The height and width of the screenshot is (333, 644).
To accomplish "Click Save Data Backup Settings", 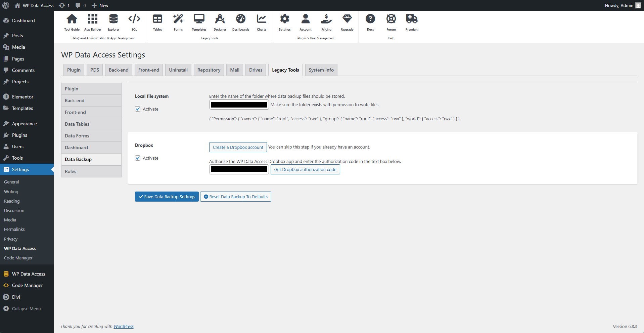I will click(167, 196).
